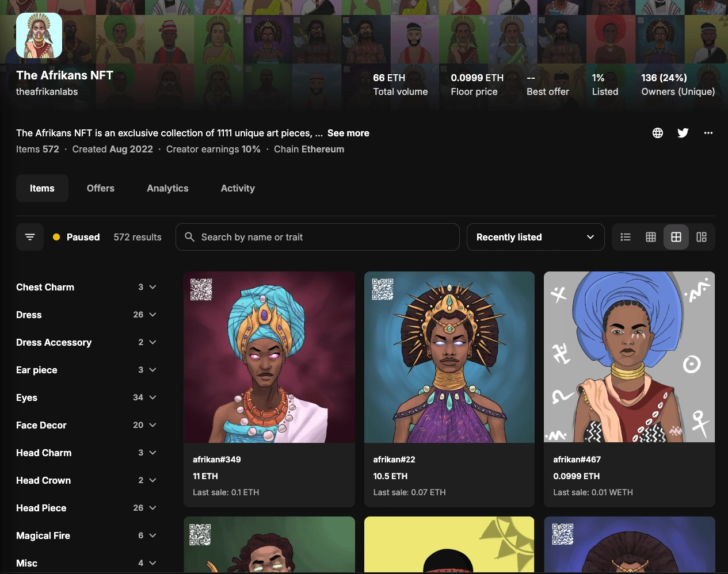The width and height of the screenshot is (728, 574).
Task: Expand the Ear piece filter
Action: click(86, 370)
